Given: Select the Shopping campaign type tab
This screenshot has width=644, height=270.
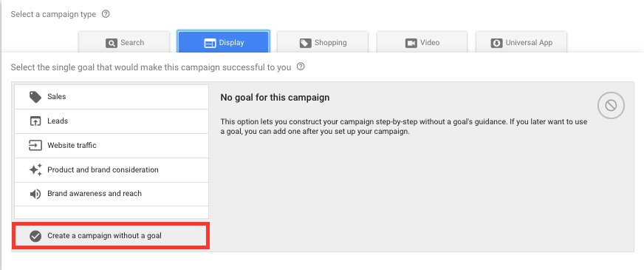Looking at the screenshot, I should point(323,42).
